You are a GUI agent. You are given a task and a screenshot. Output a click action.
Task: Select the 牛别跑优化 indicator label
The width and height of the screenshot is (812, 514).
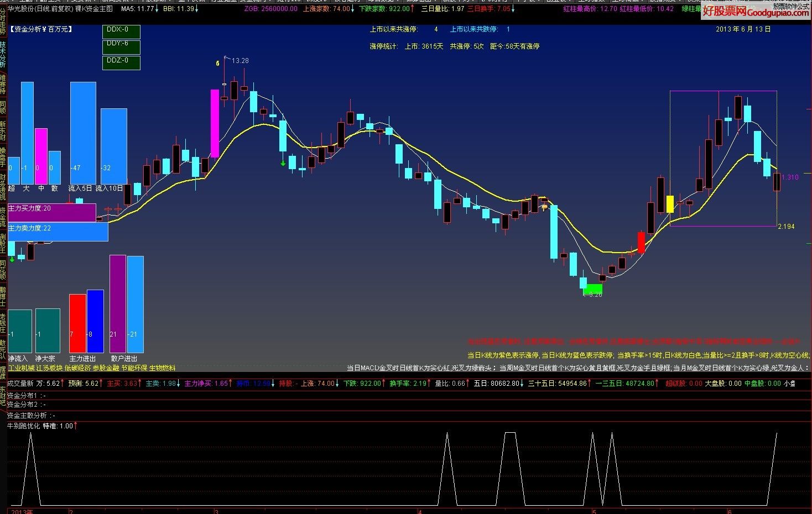click(23, 426)
